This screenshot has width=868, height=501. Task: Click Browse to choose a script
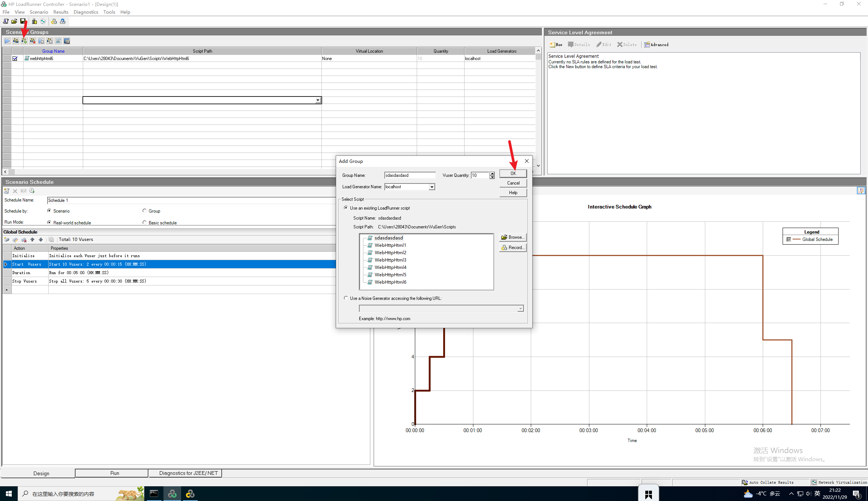click(513, 237)
